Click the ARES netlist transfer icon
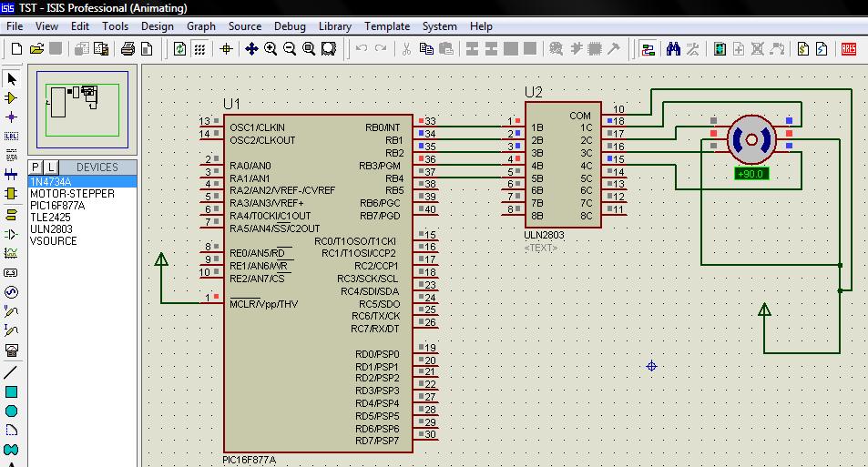This screenshot has width=868, height=467. point(848,48)
